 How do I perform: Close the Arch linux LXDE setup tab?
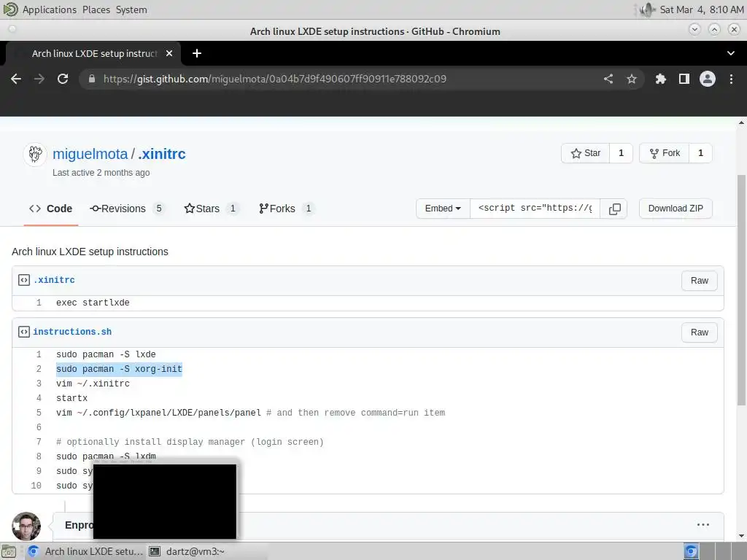(169, 53)
